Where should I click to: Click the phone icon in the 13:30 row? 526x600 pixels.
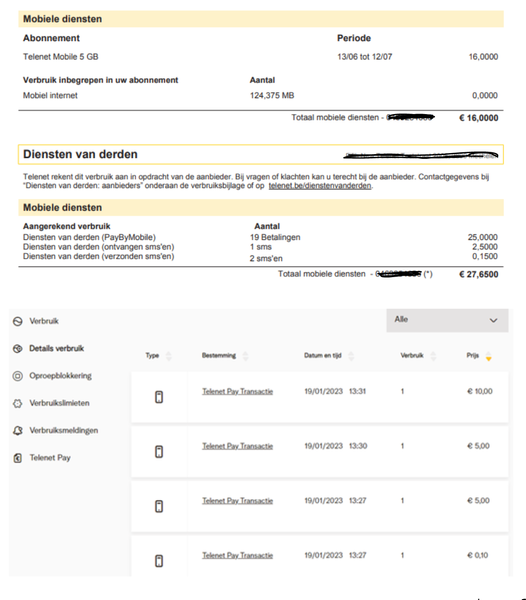pos(159,452)
